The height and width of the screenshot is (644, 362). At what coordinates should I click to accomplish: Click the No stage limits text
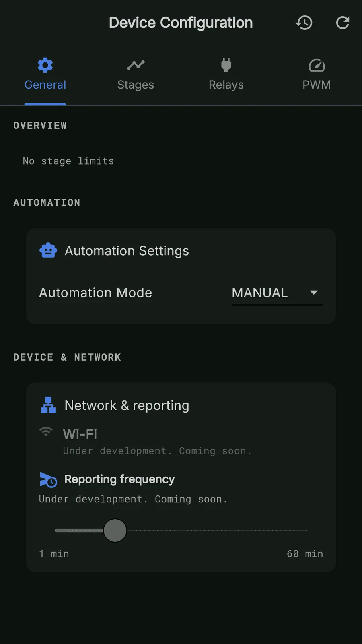point(68,161)
